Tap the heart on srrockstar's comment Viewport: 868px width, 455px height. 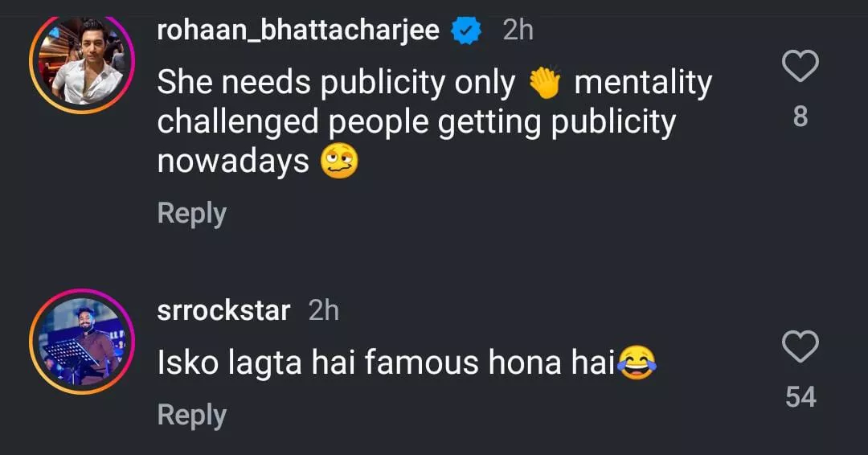click(800, 347)
